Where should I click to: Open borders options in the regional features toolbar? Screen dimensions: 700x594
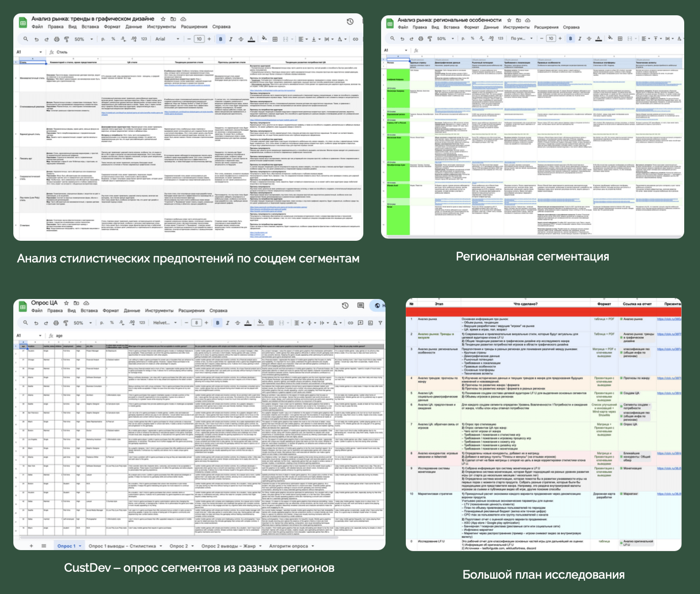point(621,38)
